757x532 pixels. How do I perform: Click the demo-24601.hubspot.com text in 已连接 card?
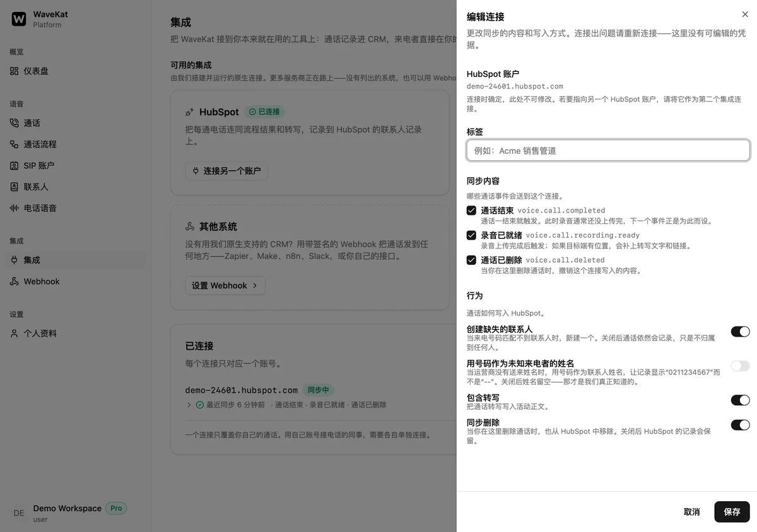click(242, 390)
